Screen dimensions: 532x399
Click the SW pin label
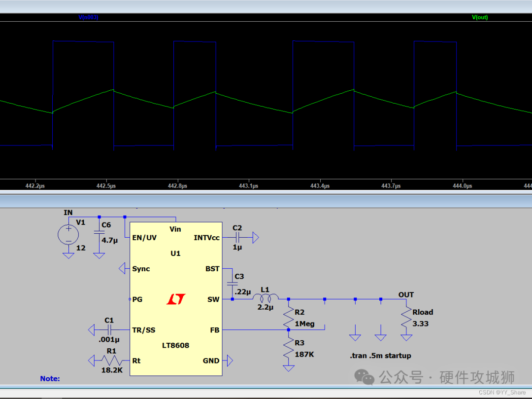pos(213,299)
